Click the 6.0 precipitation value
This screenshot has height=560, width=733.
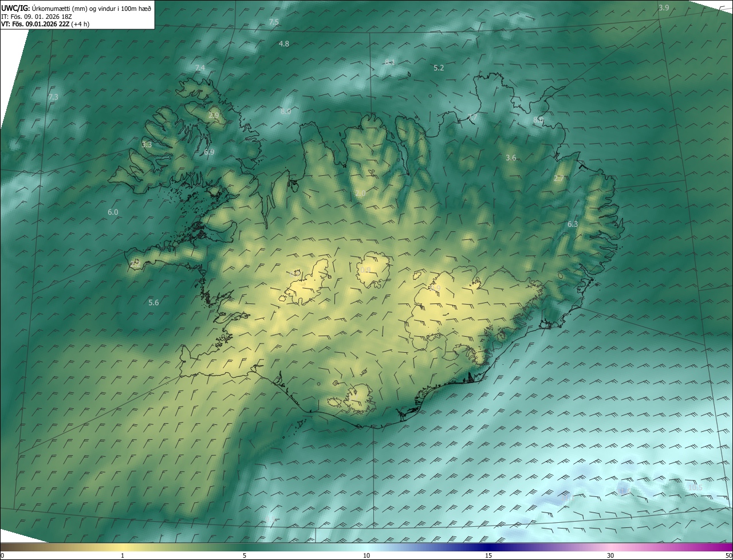(113, 212)
